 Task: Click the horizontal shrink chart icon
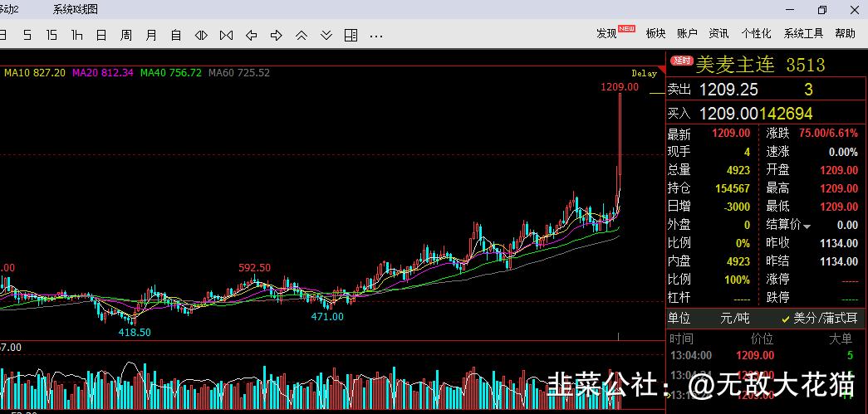coord(226,35)
